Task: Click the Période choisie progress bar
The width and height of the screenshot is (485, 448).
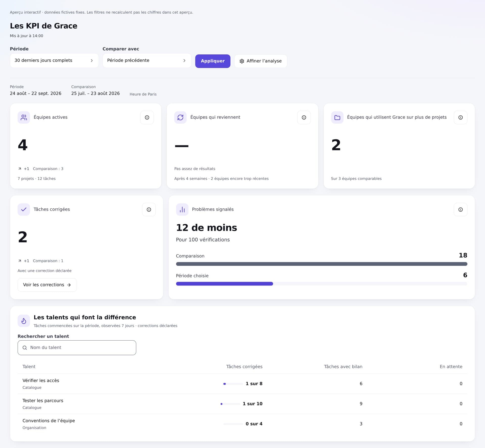Action: click(322, 284)
